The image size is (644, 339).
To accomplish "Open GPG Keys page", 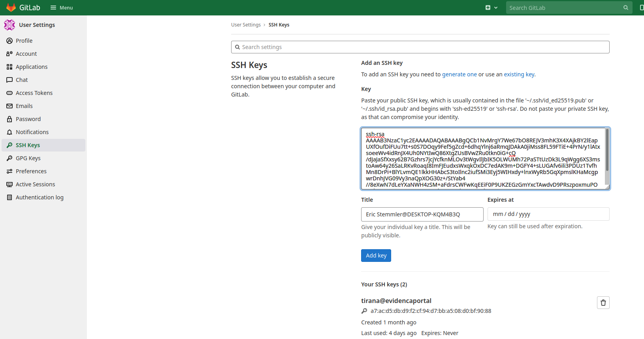I will [x=43, y=158].
